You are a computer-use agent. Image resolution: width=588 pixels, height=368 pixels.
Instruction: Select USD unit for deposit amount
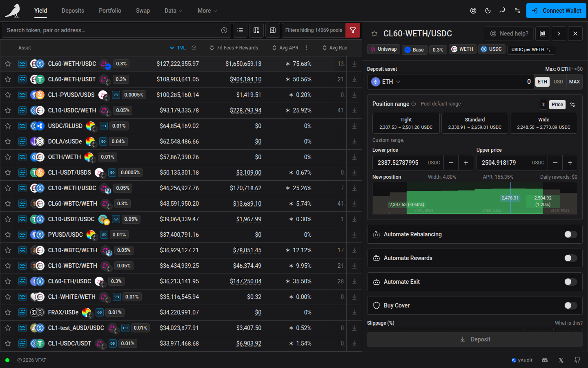[x=558, y=82]
